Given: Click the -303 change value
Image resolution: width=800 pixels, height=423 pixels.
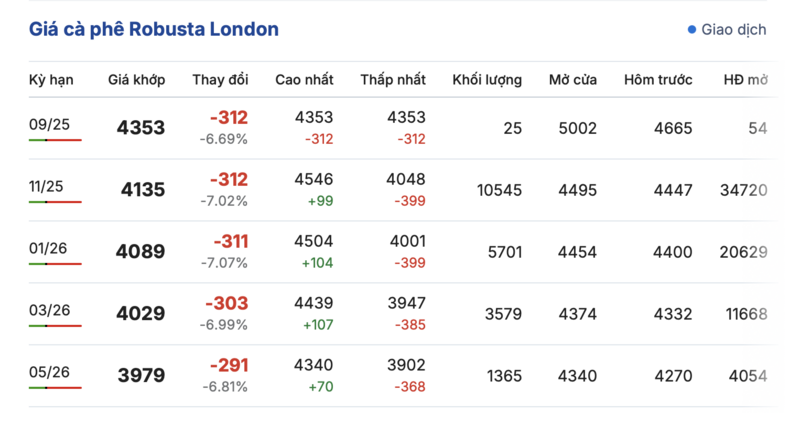Looking at the screenshot, I should pyautogui.click(x=226, y=304).
